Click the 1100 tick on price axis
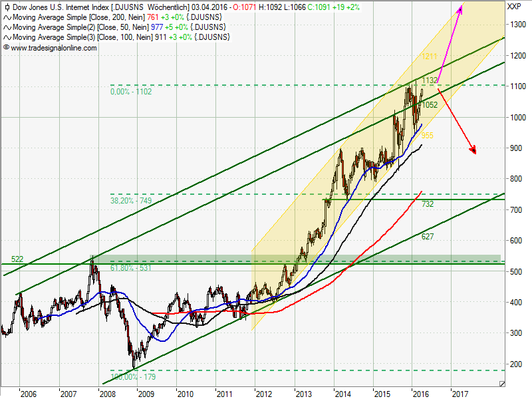 [518, 86]
